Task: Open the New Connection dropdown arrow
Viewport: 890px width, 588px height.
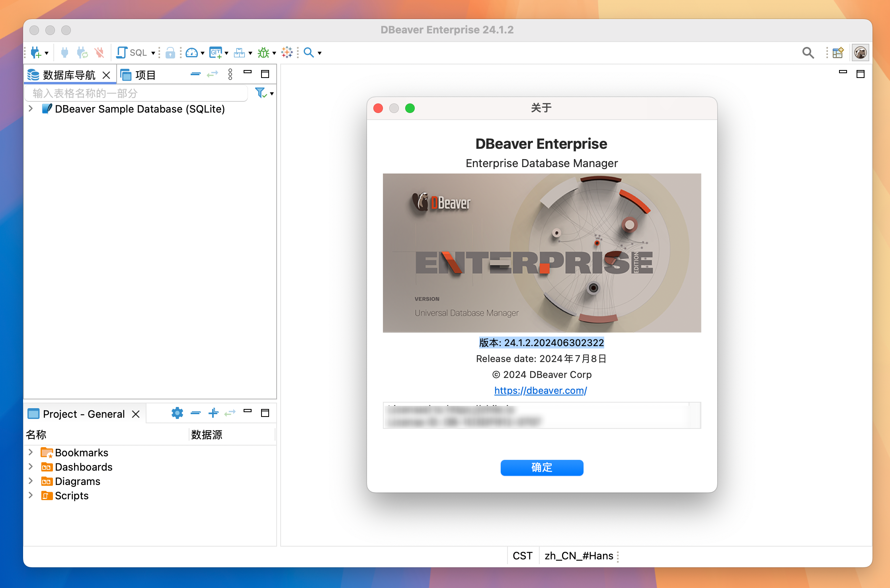Action: [x=47, y=53]
